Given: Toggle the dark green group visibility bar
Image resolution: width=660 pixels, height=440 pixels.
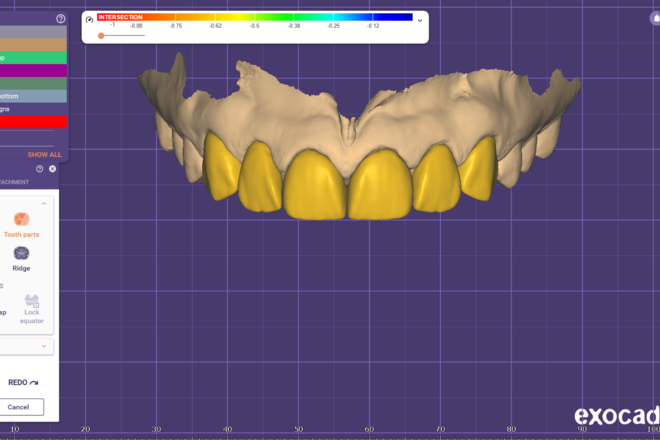Looking at the screenshot, I should point(33,83).
